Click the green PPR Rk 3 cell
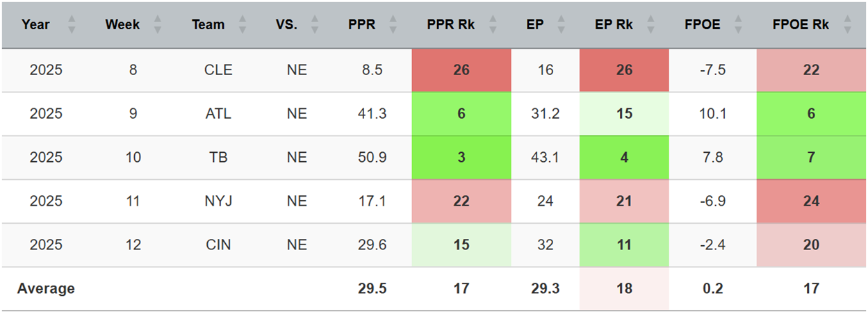The image size is (868, 314). coord(461,157)
